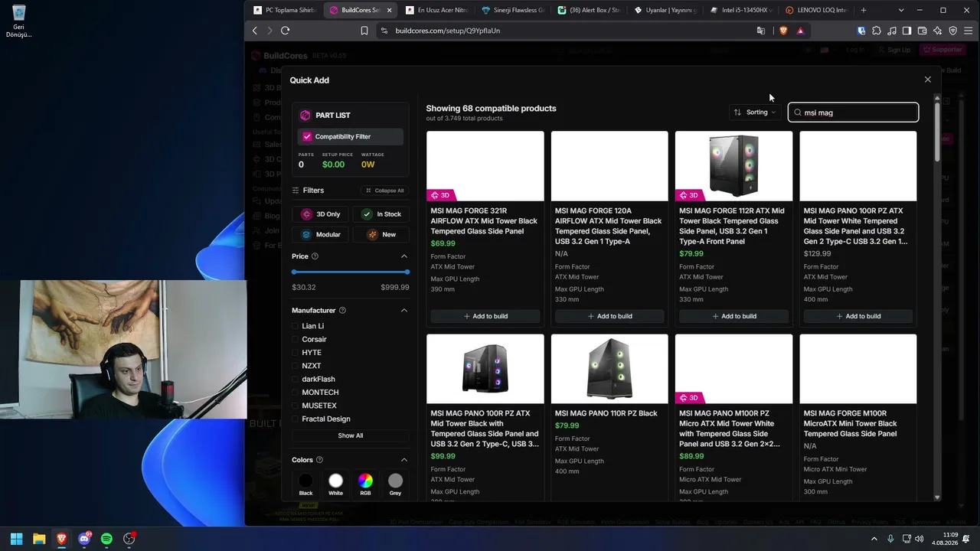980x551 pixels.
Task: Collapse the Manufacturer filter section
Action: tap(404, 311)
